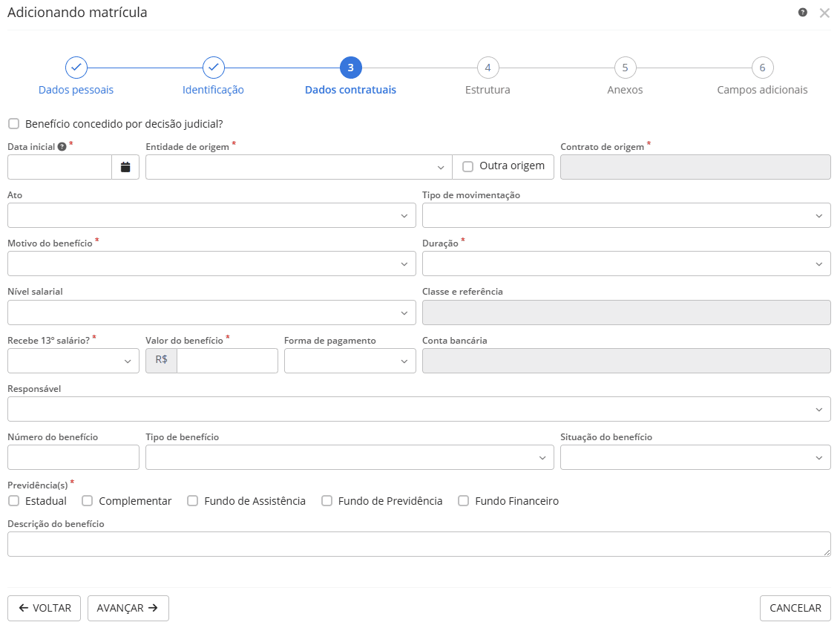Click the completed Dados pessoais step circle
Screen dimensions: 840x625
[x=76, y=68]
